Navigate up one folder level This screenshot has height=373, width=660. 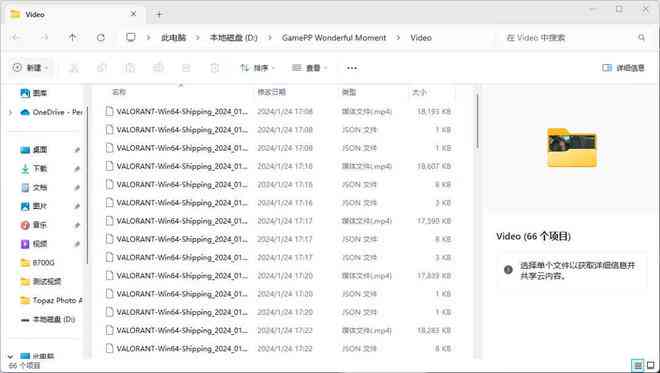(x=72, y=37)
